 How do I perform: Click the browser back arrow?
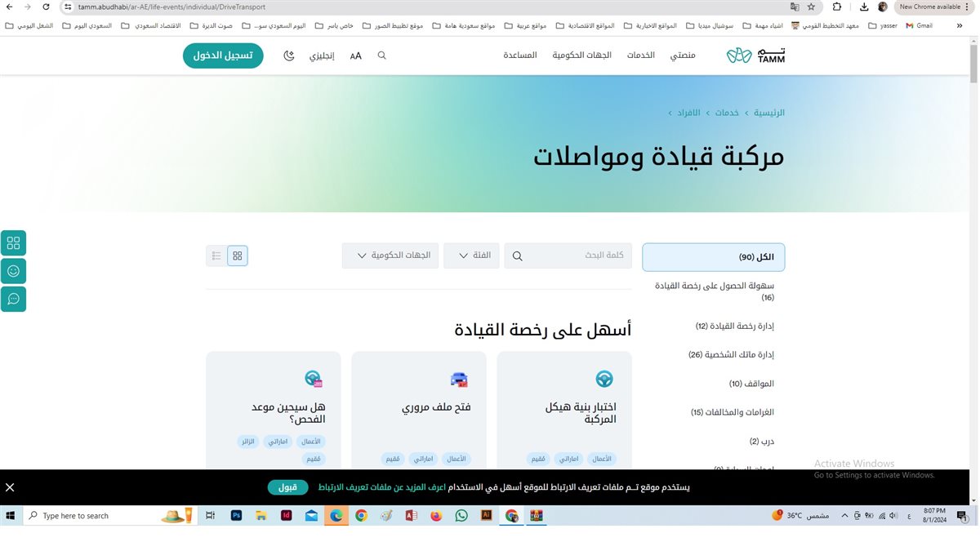coord(8,7)
